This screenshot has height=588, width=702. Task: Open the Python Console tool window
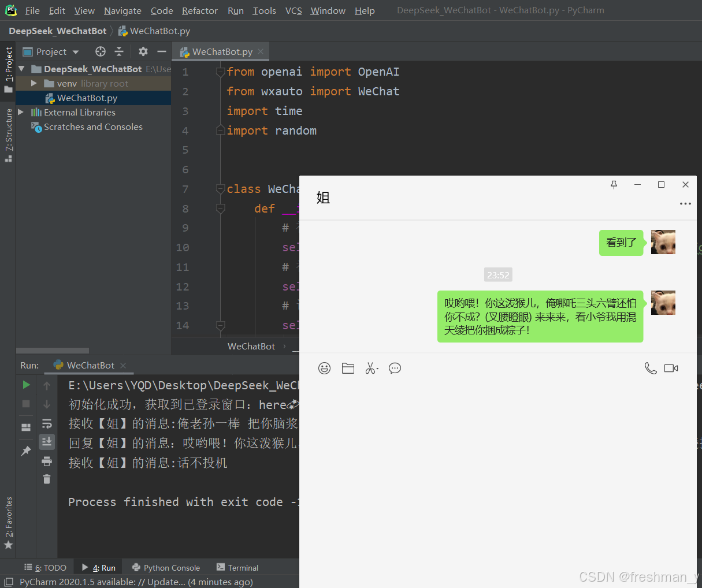pos(166,568)
